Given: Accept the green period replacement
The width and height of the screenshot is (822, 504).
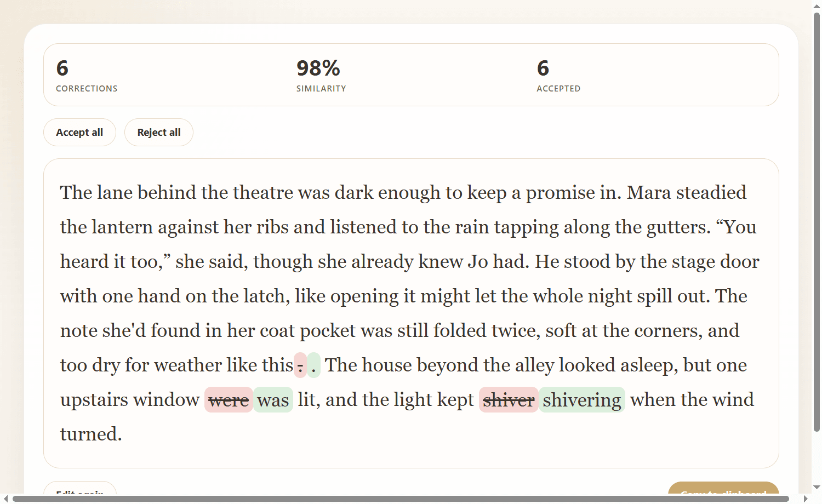Looking at the screenshot, I should point(313,365).
